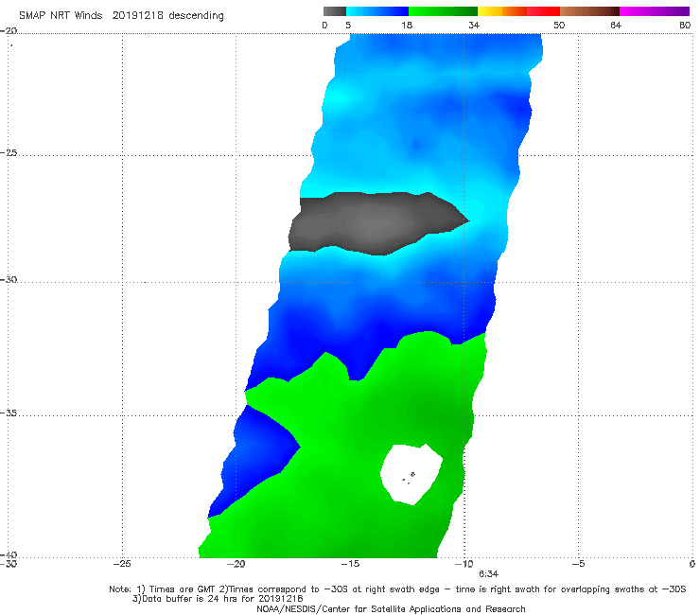Image resolution: width=700 pixels, height=615 pixels.
Task: Click the green 18–34 segment of the color bar
Action: point(443,11)
